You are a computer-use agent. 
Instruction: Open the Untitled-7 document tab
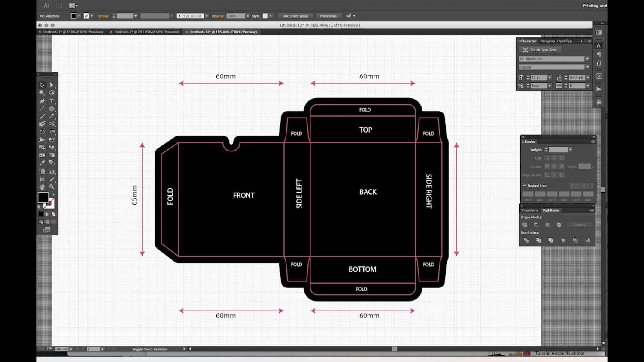coord(146,31)
